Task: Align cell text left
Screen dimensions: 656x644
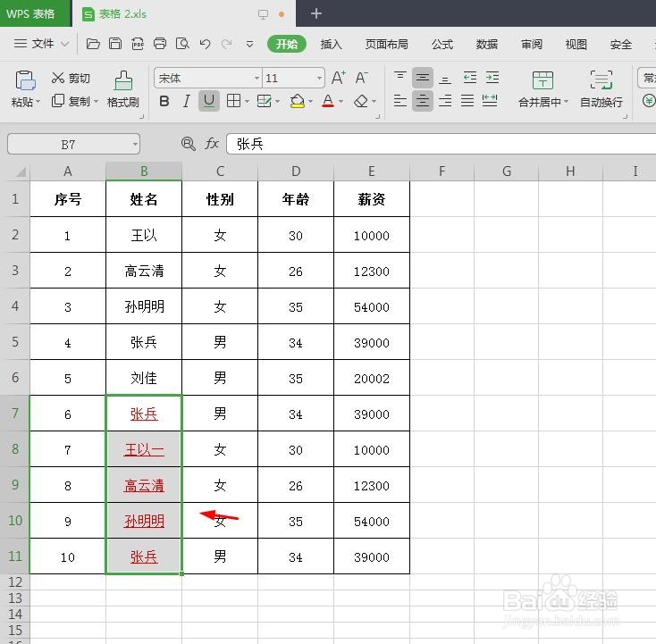Action: pos(400,101)
